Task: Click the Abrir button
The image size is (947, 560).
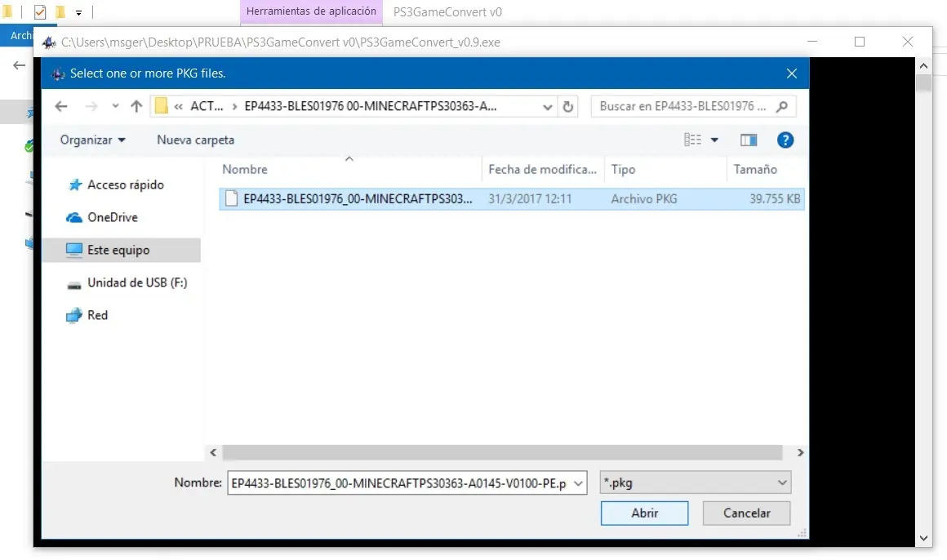Action: click(x=644, y=513)
